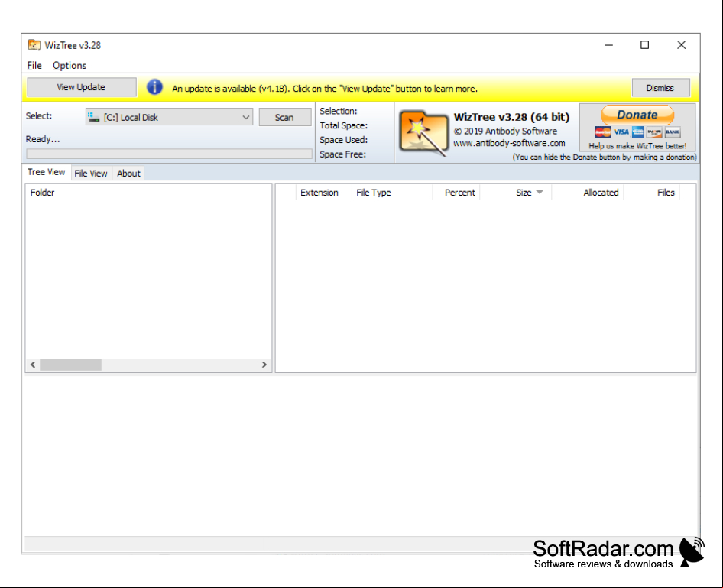Screen dimensions: 723x588
Task: Click the 'Total Space:' label
Action: tap(343, 125)
